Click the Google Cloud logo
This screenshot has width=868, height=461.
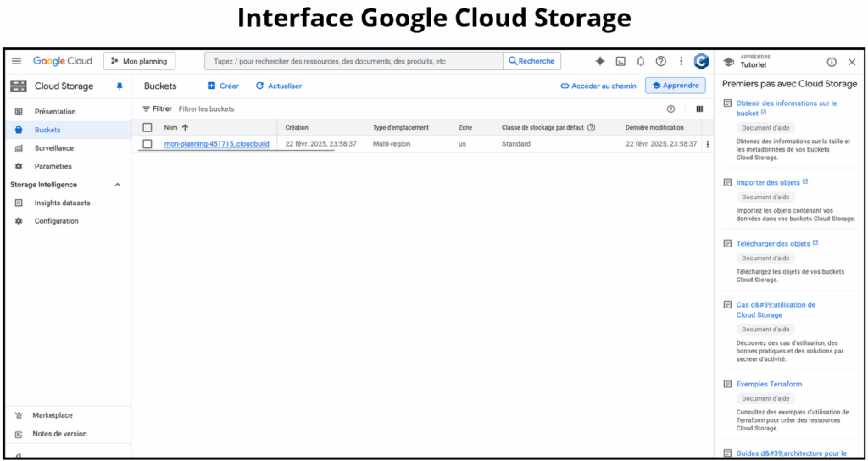[x=63, y=61]
